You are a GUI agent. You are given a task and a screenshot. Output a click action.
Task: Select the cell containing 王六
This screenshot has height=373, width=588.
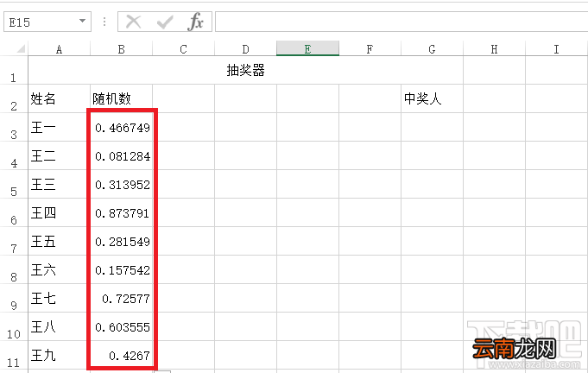(x=60, y=269)
